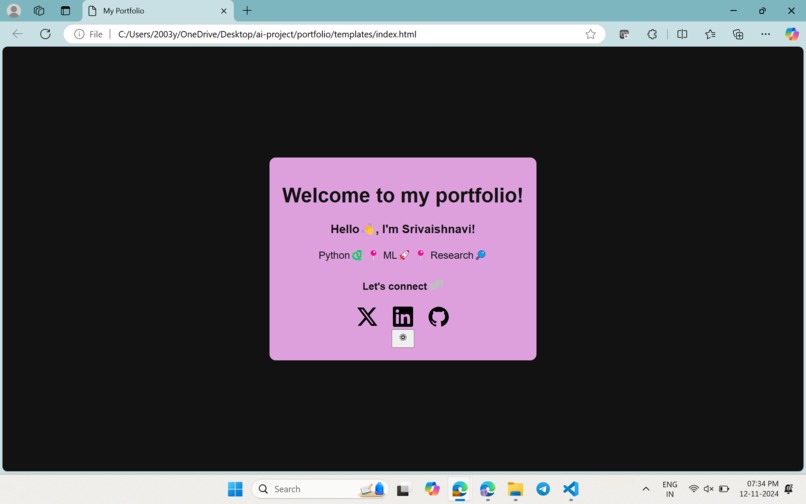Click the 'Research' skill text
Image resolution: width=806 pixels, height=504 pixels.
coord(452,255)
